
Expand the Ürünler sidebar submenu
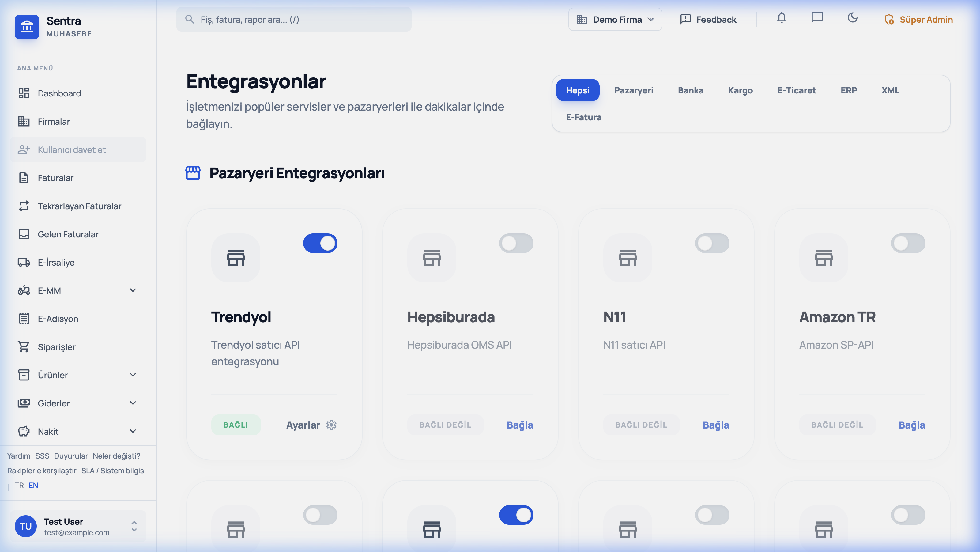133,375
